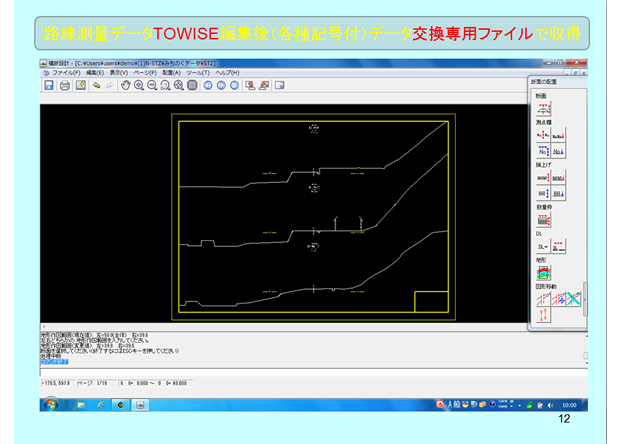Click the first 抜上げ icon with red dots

click(x=543, y=178)
